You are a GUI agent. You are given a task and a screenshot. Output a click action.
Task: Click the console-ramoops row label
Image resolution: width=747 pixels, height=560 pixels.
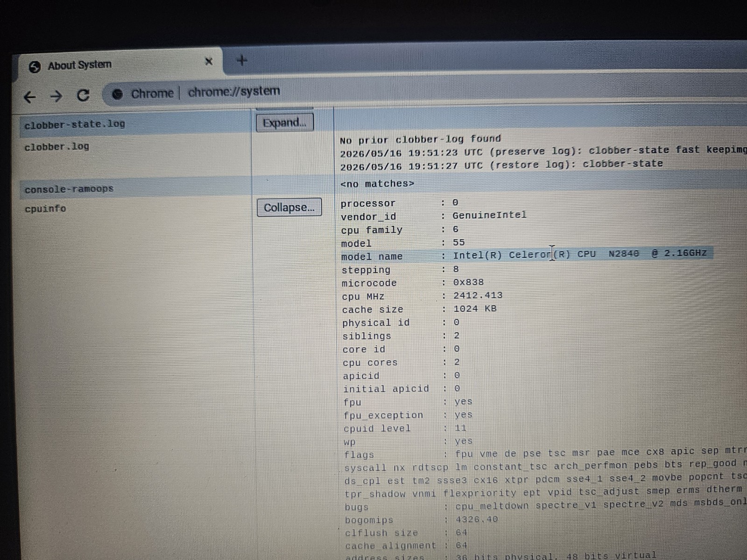click(x=69, y=189)
